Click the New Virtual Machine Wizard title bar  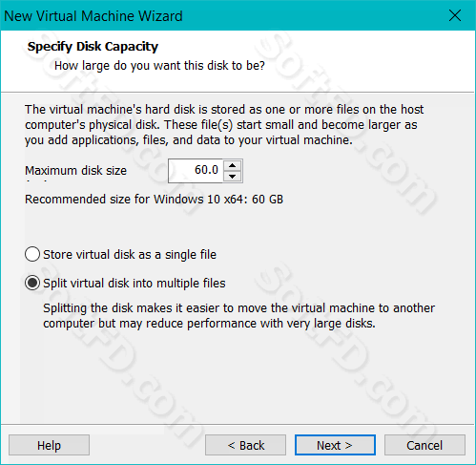click(x=222, y=15)
